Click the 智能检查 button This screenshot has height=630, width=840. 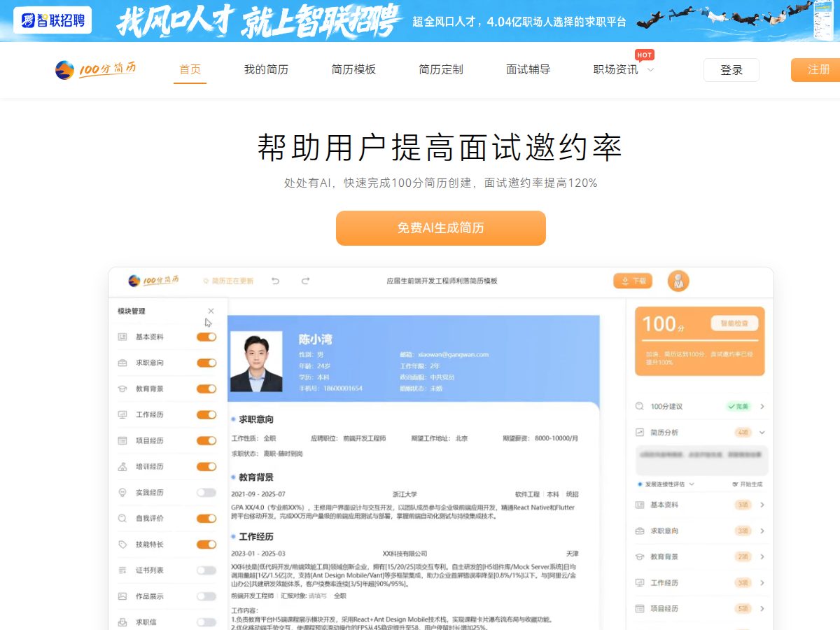[x=735, y=323]
